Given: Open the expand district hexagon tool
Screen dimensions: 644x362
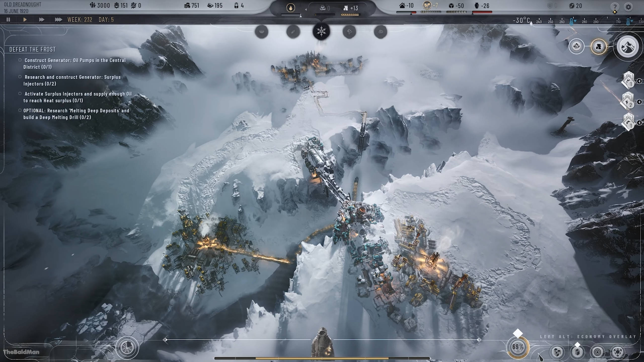Looking at the screenshot, I should (618, 352).
